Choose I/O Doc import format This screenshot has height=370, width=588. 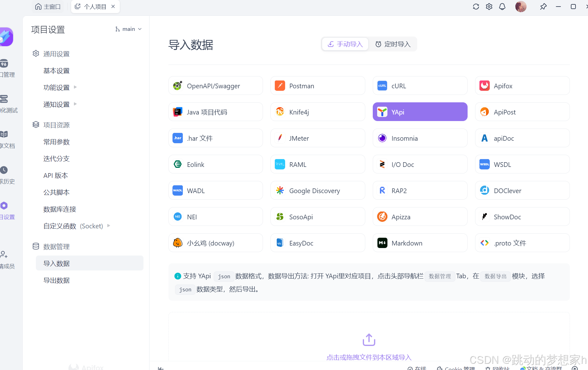click(x=420, y=164)
